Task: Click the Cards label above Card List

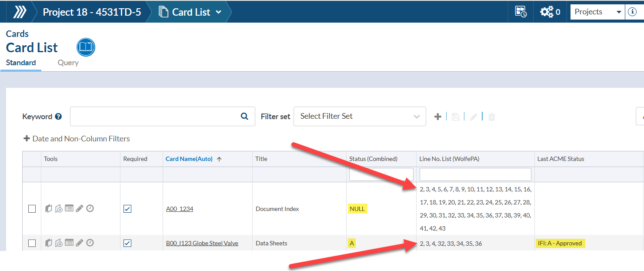Action: coord(17,33)
